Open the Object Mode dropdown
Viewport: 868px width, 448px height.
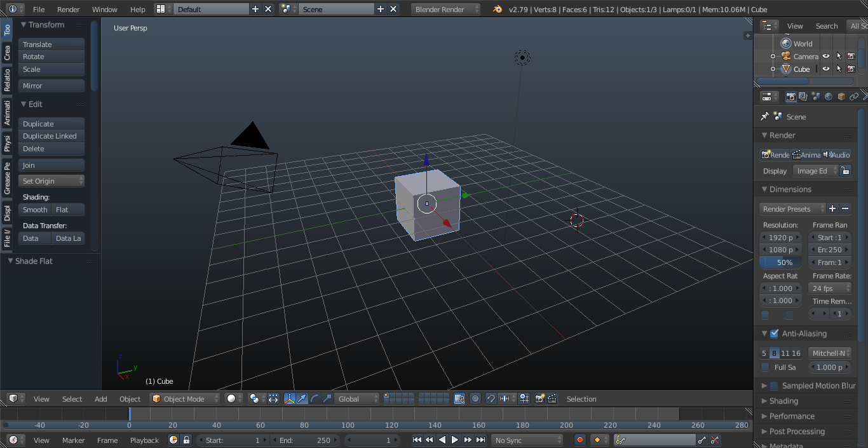tap(185, 398)
